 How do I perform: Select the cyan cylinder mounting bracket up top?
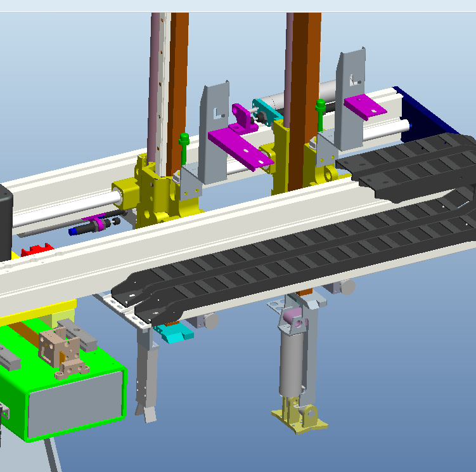click(x=267, y=112)
